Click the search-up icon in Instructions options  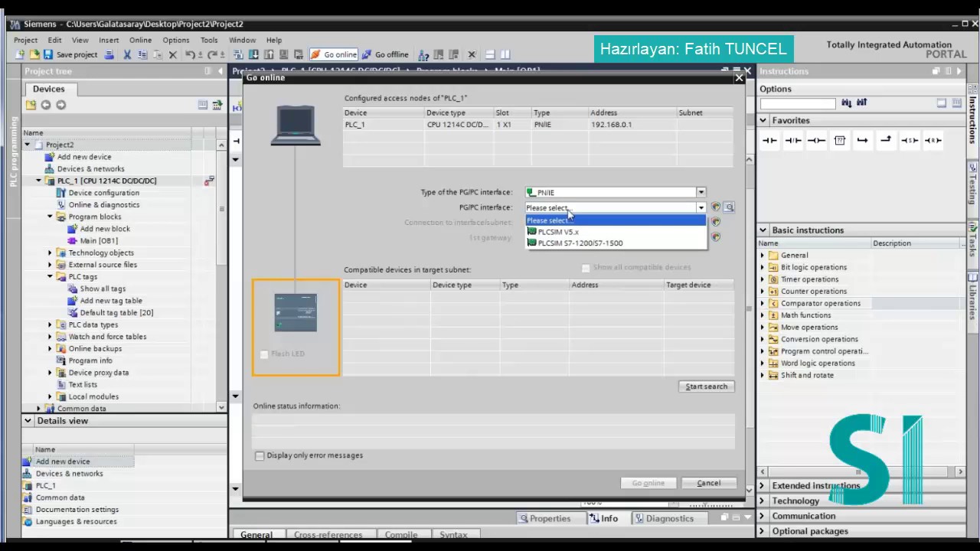(x=861, y=103)
